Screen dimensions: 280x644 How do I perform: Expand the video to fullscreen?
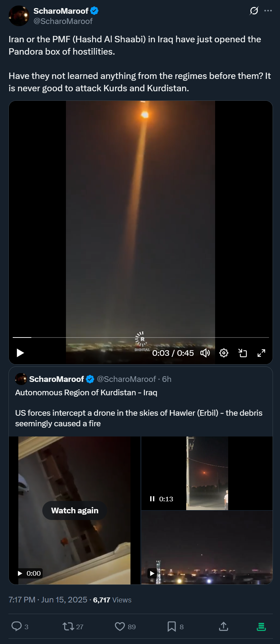coord(261,353)
